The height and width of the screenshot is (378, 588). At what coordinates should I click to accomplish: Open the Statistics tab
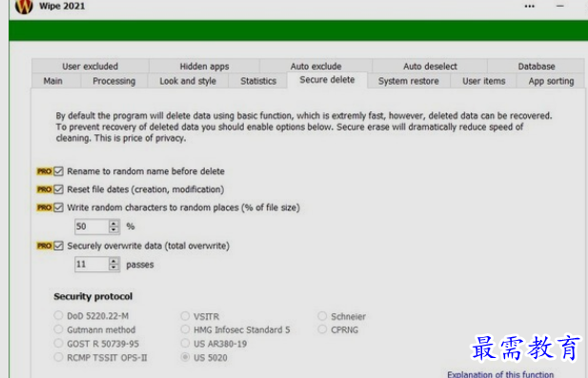[x=258, y=81]
